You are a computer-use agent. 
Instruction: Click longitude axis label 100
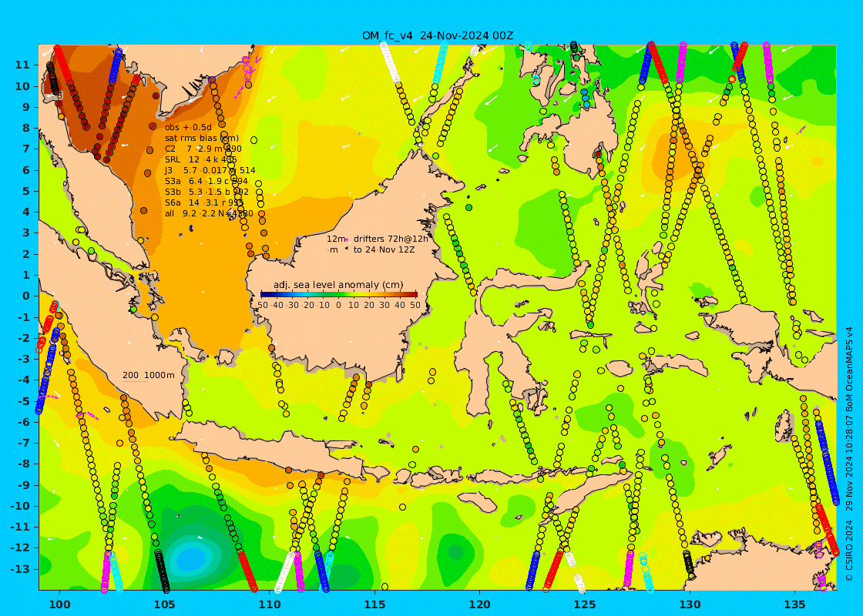click(59, 604)
